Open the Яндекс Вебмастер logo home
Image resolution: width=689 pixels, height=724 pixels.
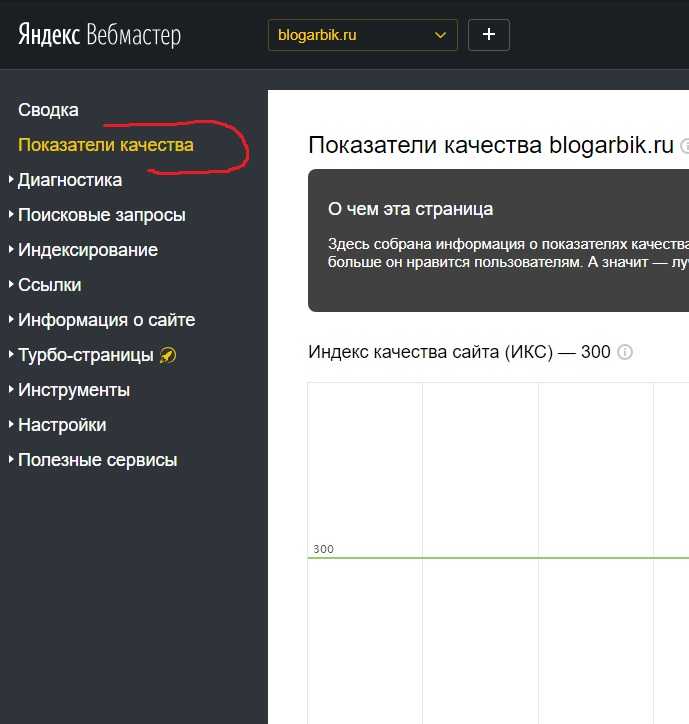99,35
